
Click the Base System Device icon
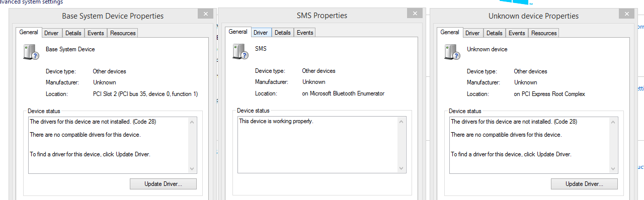coord(31,52)
